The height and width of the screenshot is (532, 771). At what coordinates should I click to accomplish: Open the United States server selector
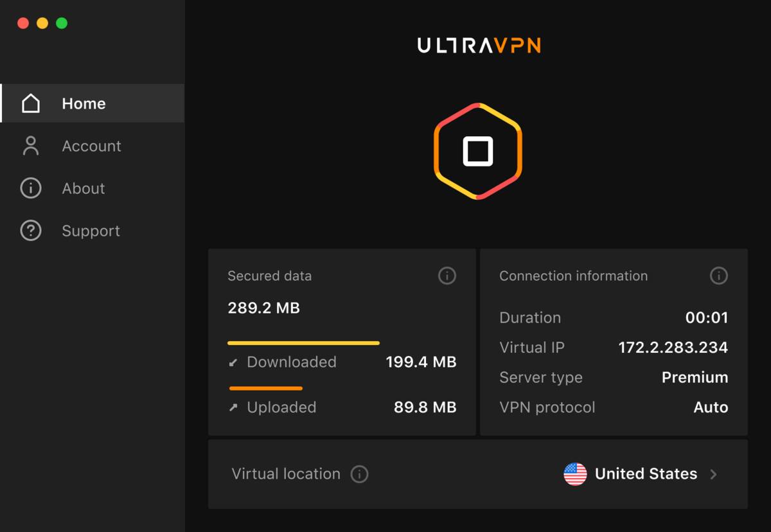coord(646,474)
